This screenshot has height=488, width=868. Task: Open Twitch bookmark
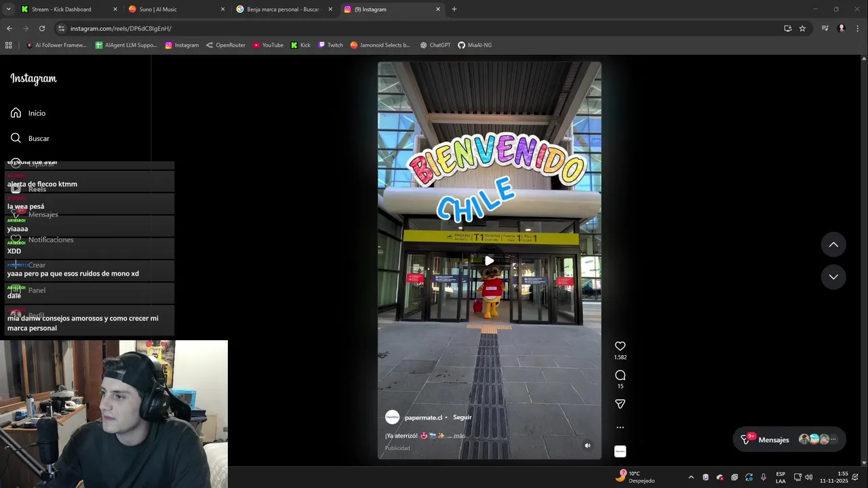[x=330, y=45]
